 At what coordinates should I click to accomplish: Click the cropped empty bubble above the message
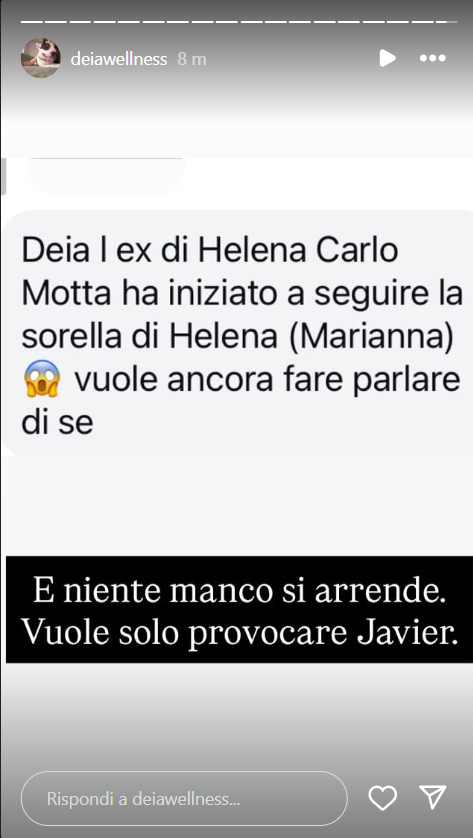click(x=106, y=175)
